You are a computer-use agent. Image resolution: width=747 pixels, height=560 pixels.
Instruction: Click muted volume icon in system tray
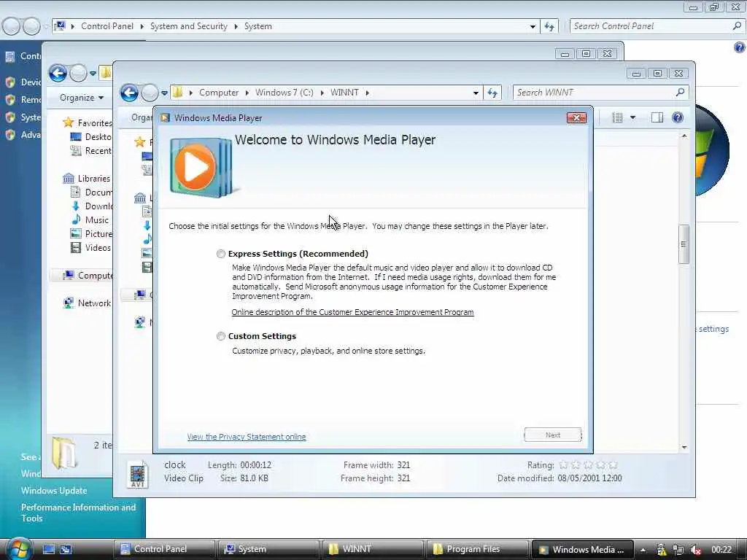point(695,550)
